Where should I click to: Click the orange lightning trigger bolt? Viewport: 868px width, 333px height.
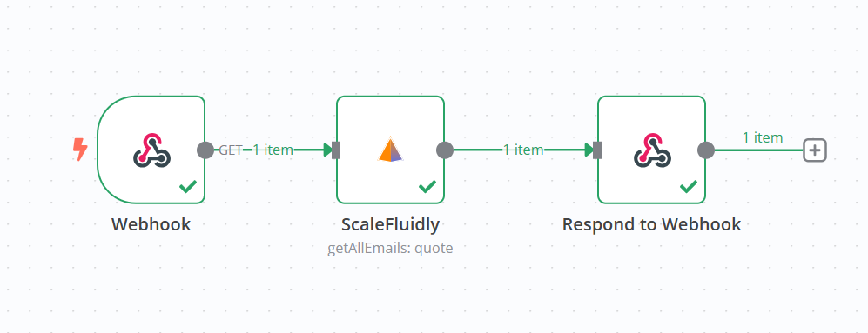80,150
